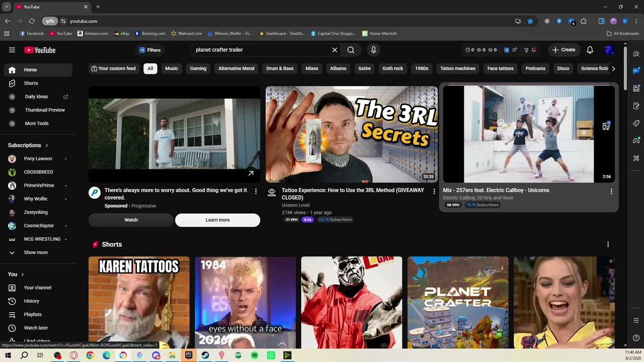The width and height of the screenshot is (644, 362).
Task: Open the Windows Start menu
Action: point(8,355)
